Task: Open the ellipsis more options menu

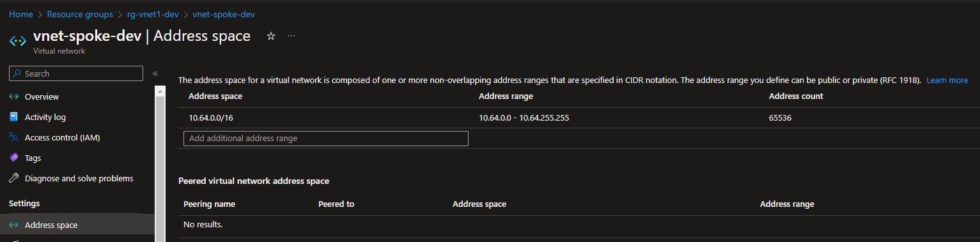Action: 292,36
